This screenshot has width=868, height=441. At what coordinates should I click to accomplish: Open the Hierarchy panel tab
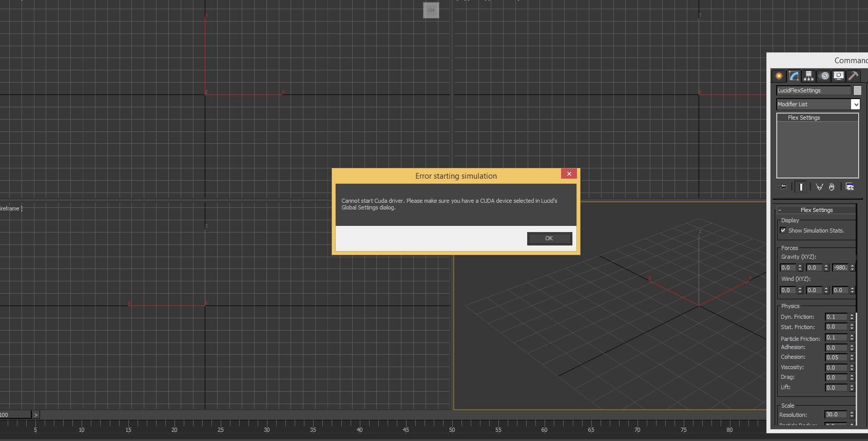[x=809, y=76]
